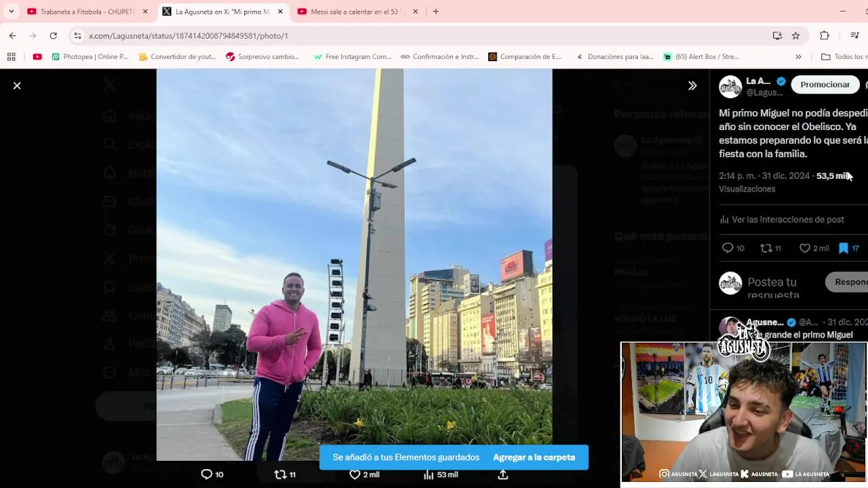Image resolution: width=868 pixels, height=488 pixels.
Task: Click the address bar URL
Action: [189, 36]
